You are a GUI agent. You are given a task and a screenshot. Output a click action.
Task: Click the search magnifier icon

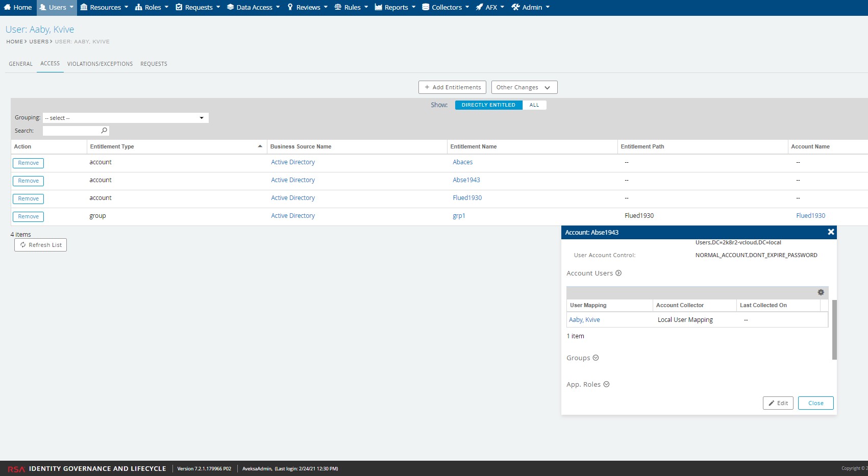pyautogui.click(x=104, y=131)
